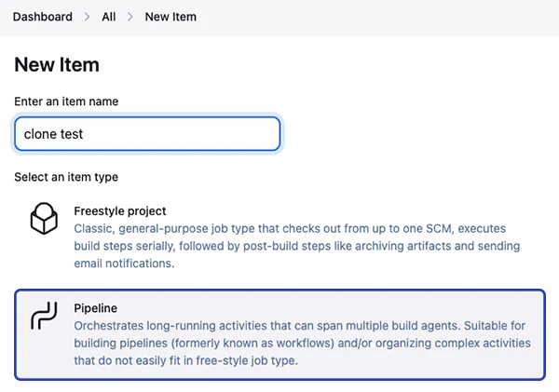Focus the item name input field
The height and width of the screenshot is (392, 559).
point(147,134)
